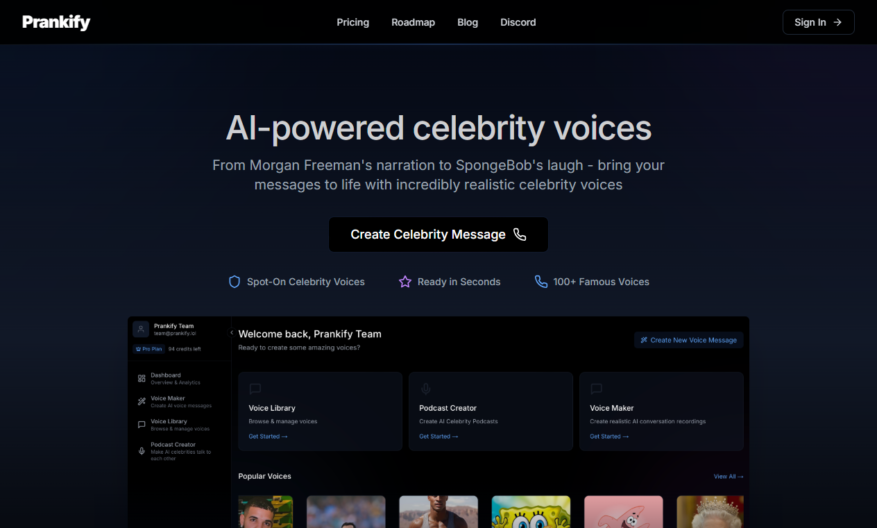Viewport: 877px width, 528px height.
Task: Click Get Started on Voice Library card
Action: [268, 436]
